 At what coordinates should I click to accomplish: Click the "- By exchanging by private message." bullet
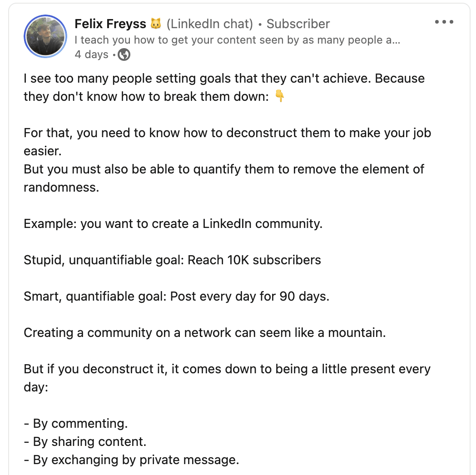(x=131, y=460)
